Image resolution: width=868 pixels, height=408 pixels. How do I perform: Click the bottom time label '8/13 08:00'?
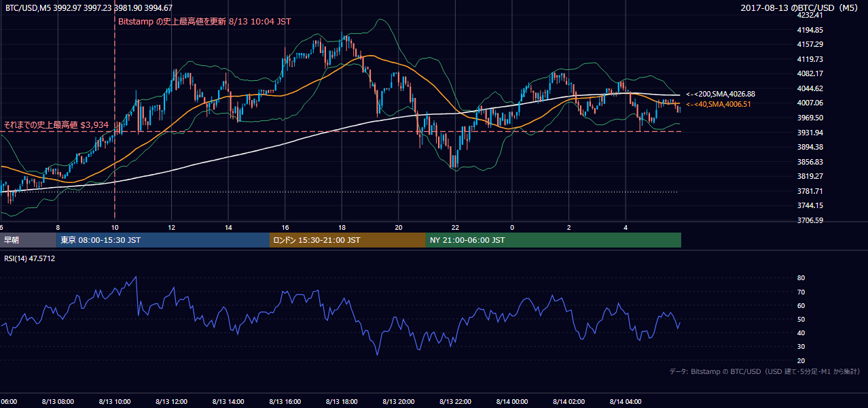click(x=57, y=402)
